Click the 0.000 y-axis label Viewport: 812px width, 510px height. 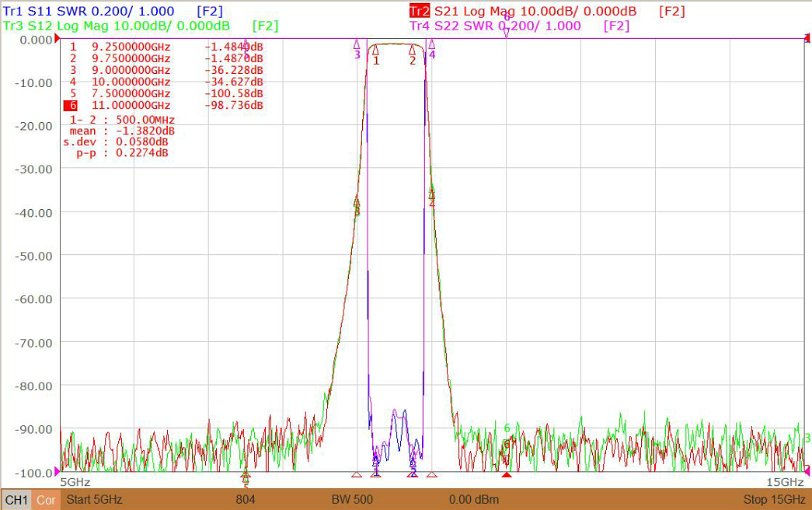(x=36, y=40)
